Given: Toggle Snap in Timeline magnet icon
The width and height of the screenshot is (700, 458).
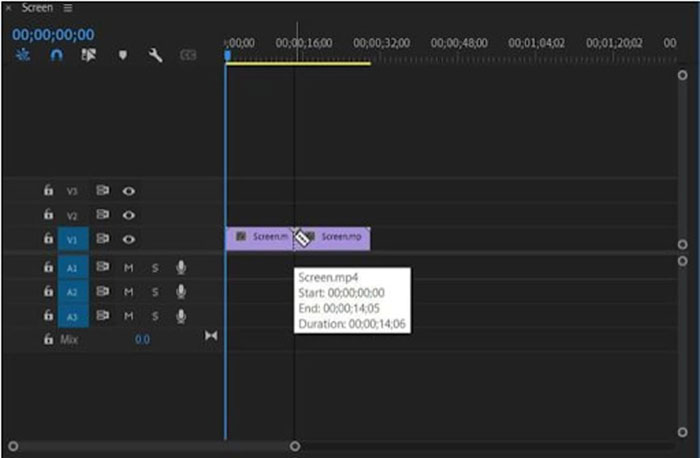Looking at the screenshot, I should (56, 56).
